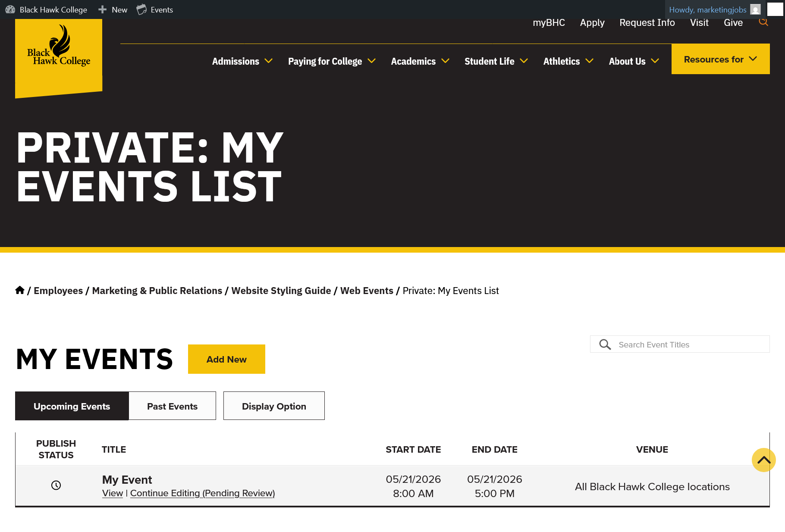Go to Employees breadcrumb

click(x=58, y=291)
